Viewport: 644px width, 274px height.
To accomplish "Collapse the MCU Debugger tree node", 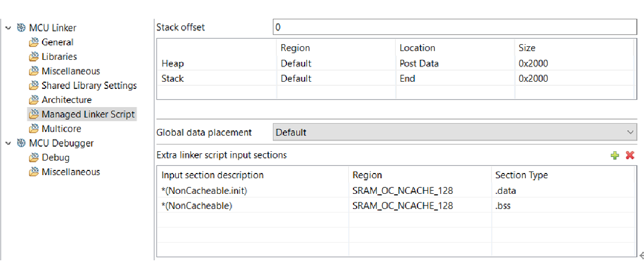I will 8,143.
